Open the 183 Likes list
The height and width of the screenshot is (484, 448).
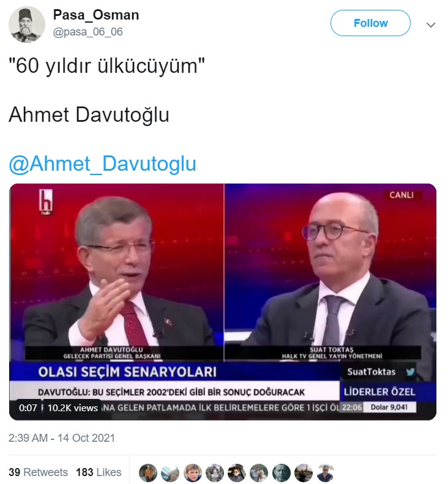[99, 472]
